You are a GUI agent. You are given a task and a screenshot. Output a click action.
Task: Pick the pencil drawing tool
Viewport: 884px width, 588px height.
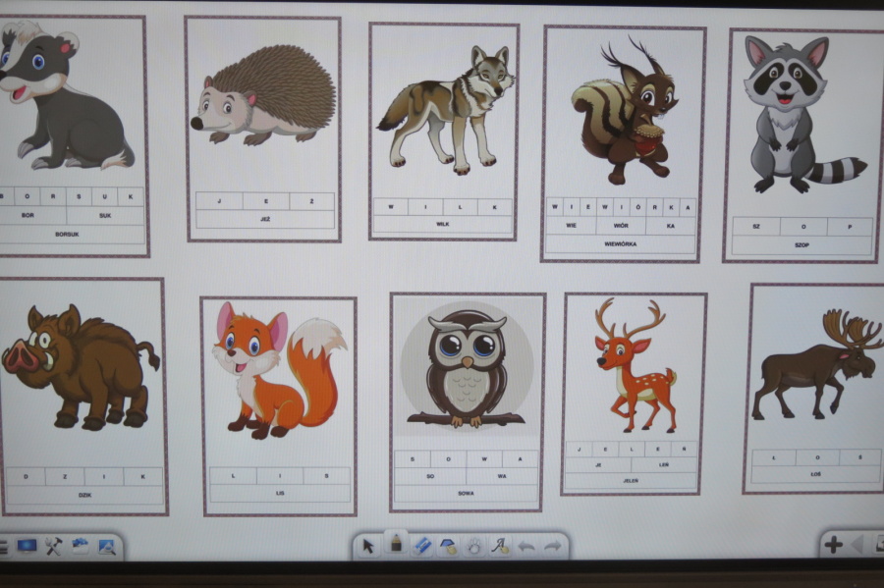tap(397, 543)
